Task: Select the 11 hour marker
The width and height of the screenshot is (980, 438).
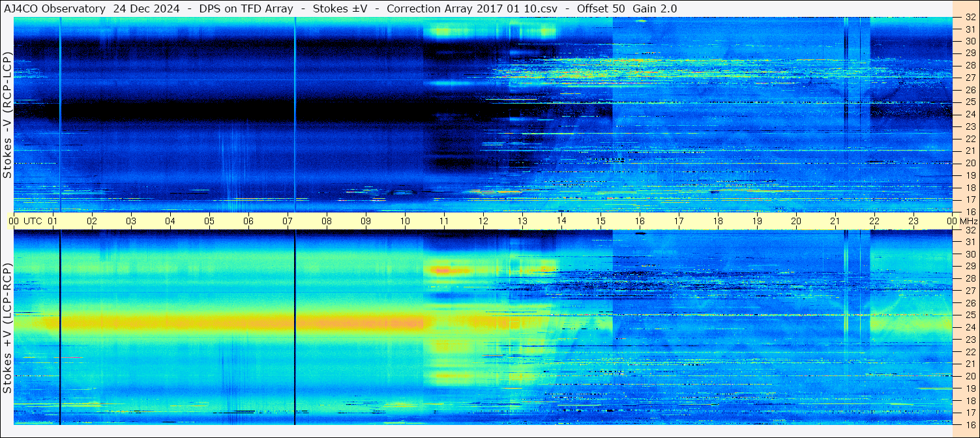Action: pos(444,221)
